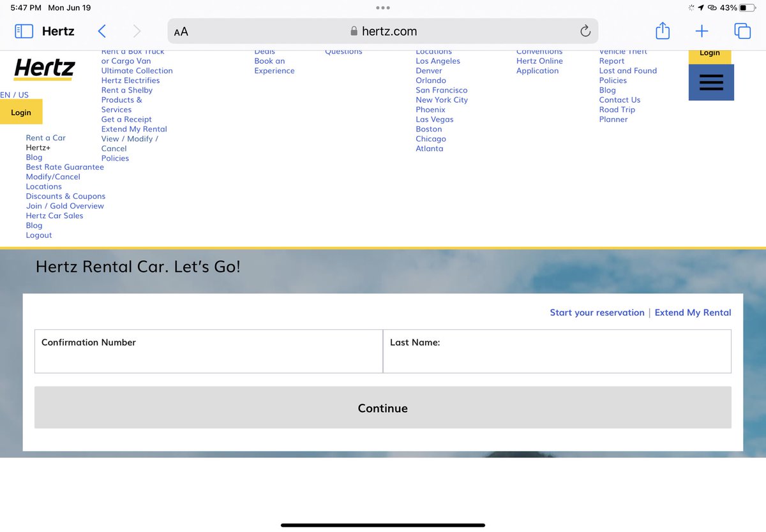
Task: Tap the Safari forward arrow
Action: (x=137, y=31)
